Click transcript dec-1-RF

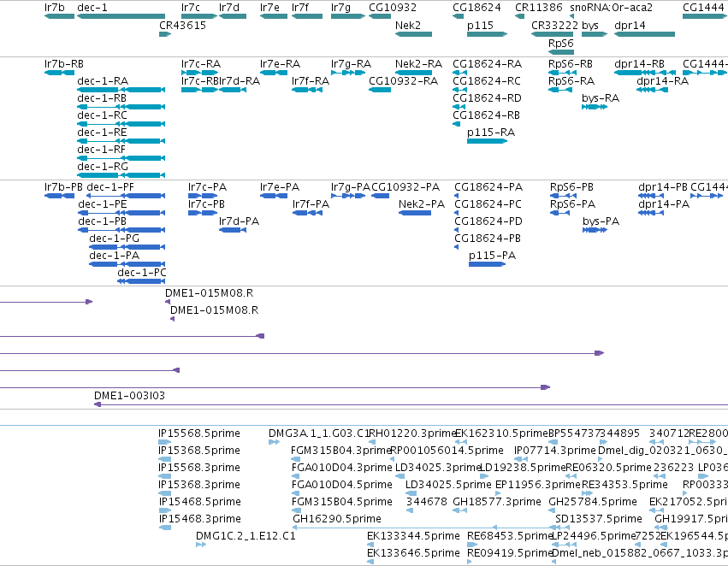click(121, 158)
